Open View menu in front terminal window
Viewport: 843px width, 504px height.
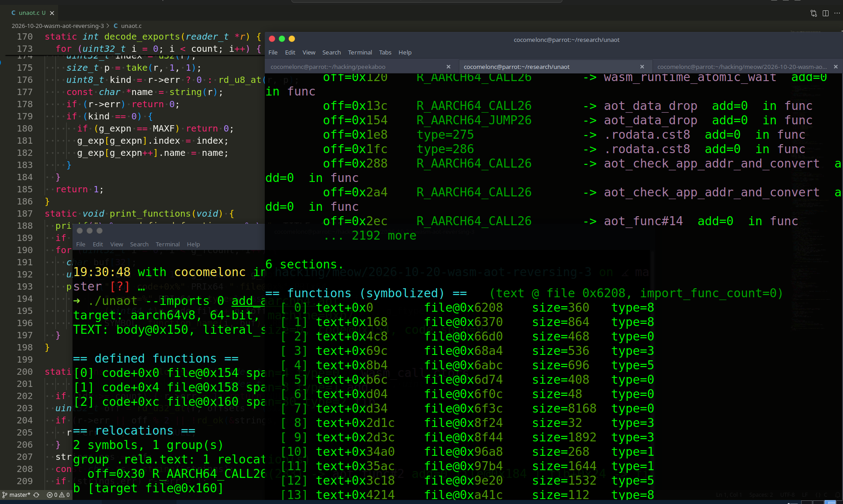coord(309,52)
